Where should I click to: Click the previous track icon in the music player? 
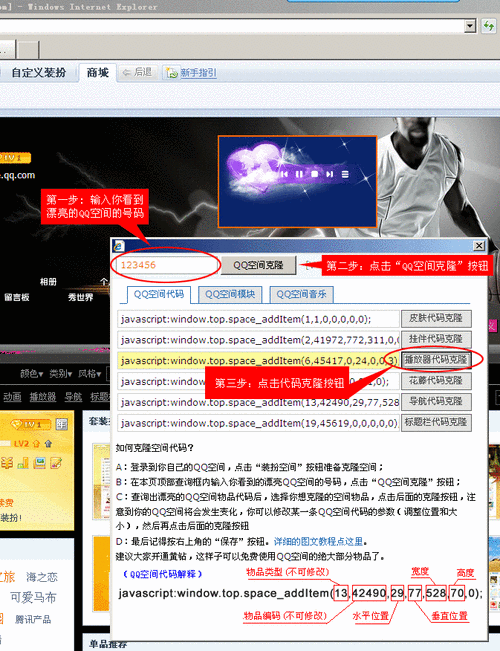(x=284, y=174)
